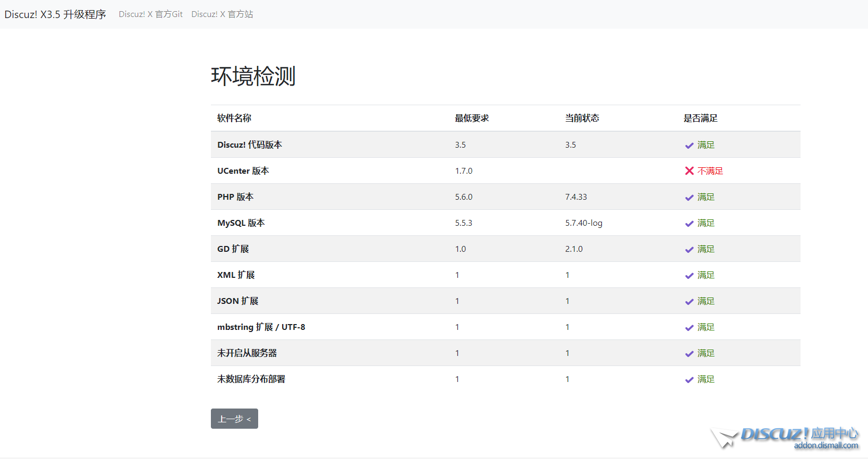Click the 1.7.0 minimum requirement for UCenter
The height and width of the screenshot is (459, 868).
click(x=464, y=171)
